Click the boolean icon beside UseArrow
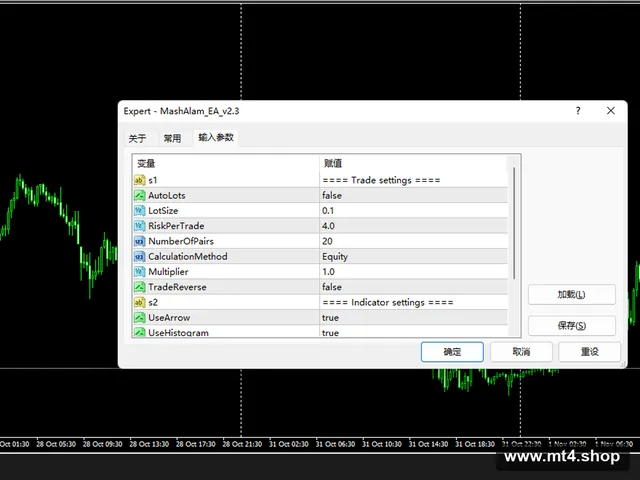 pos(139,318)
